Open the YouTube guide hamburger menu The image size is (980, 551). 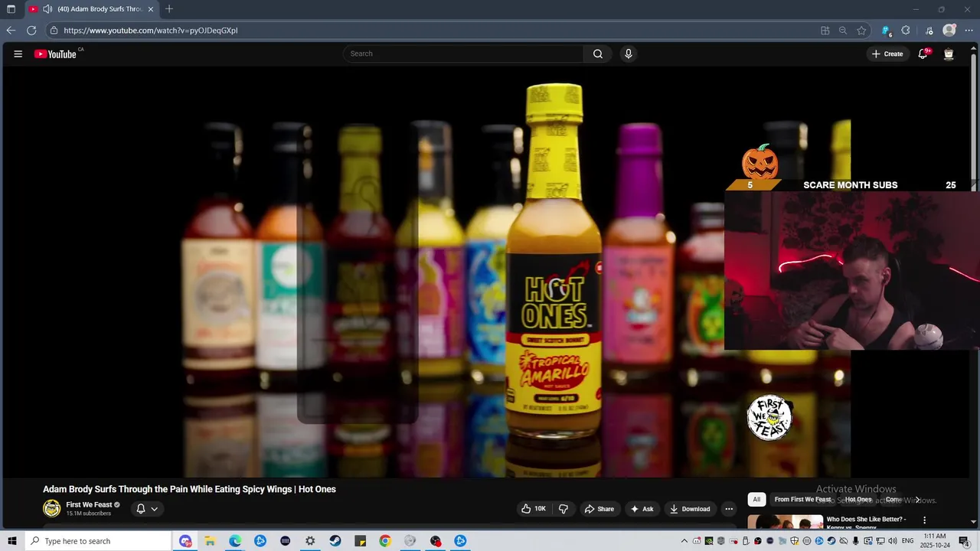(x=18, y=54)
